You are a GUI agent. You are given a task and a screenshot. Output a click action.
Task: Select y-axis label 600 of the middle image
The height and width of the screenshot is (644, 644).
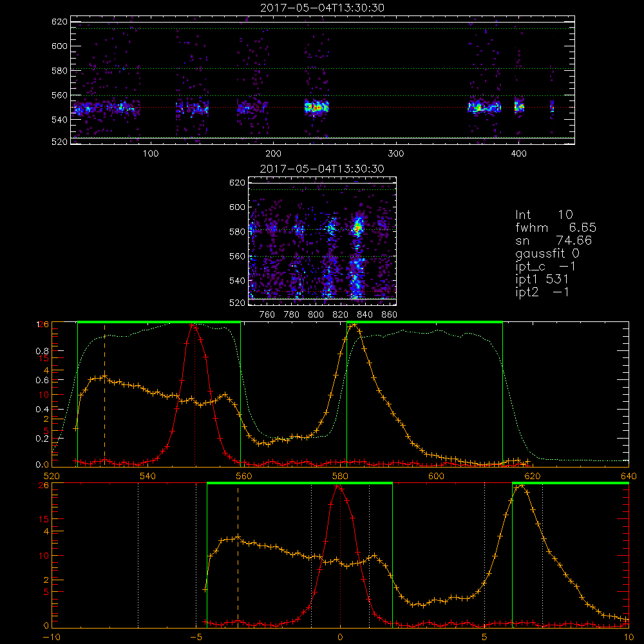click(x=237, y=207)
